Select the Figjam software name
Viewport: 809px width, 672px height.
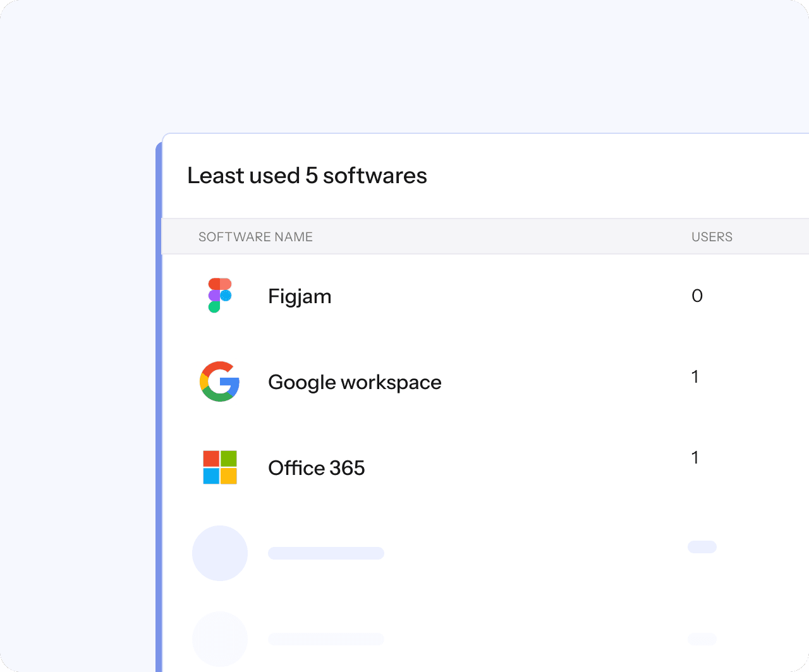300,296
